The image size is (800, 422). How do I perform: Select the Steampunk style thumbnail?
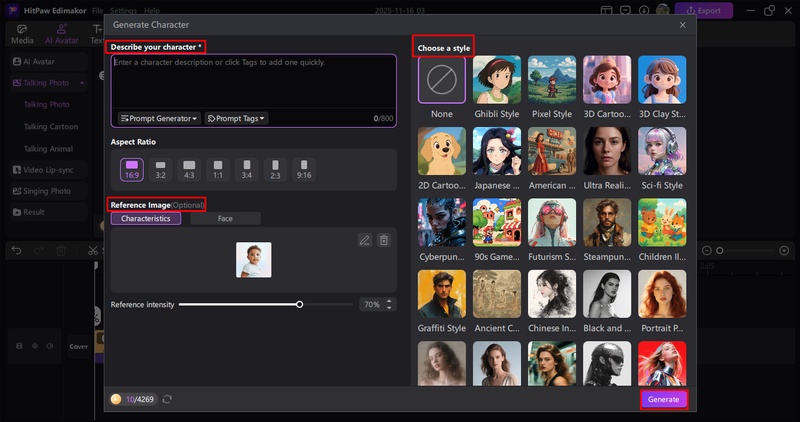pos(607,222)
